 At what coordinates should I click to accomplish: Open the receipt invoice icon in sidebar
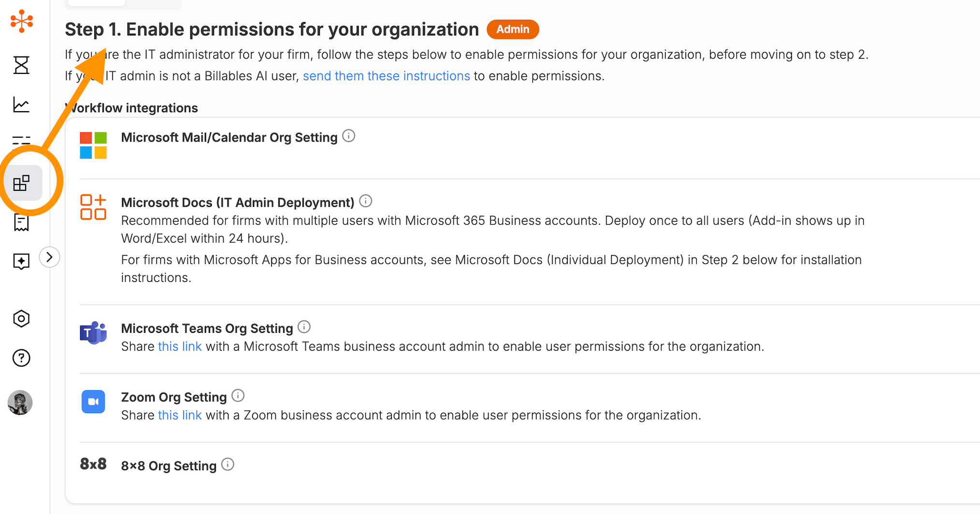(x=21, y=223)
